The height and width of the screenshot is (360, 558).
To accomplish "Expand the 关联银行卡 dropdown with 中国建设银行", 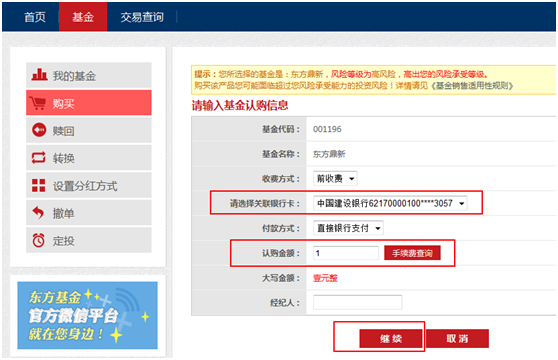I will click(x=390, y=203).
